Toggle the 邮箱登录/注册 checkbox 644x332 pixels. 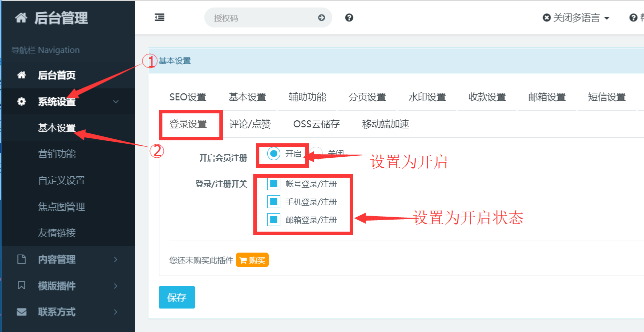[274, 220]
